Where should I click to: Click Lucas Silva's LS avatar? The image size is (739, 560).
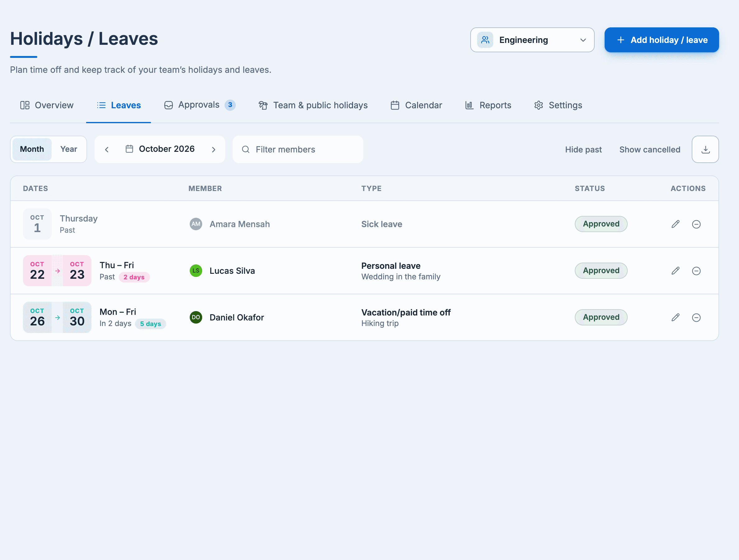(x=196, y=271)
